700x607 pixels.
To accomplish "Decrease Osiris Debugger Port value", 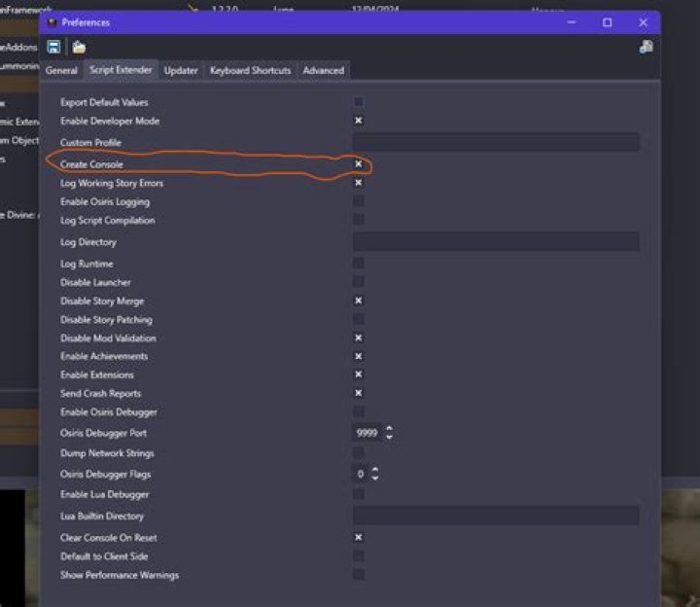I will tap(389, 438).
